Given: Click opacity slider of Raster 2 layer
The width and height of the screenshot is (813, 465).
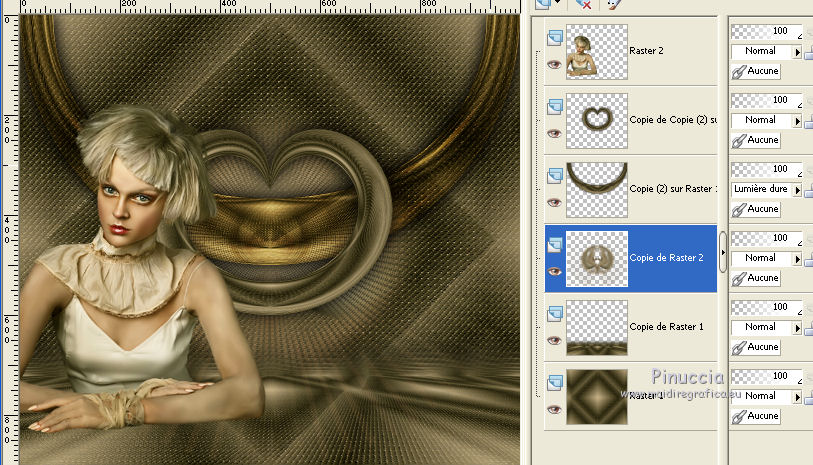Looking at the screenshot, I should click(766, 31).
